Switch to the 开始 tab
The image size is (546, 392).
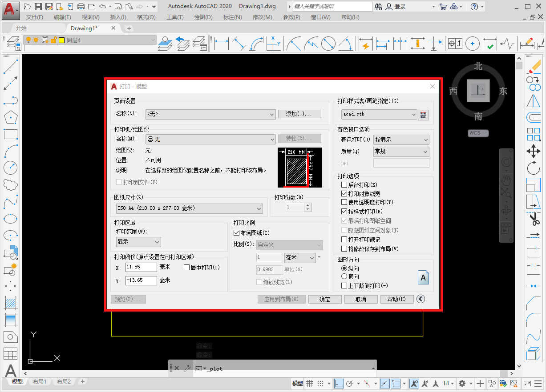tap(21, 28)
